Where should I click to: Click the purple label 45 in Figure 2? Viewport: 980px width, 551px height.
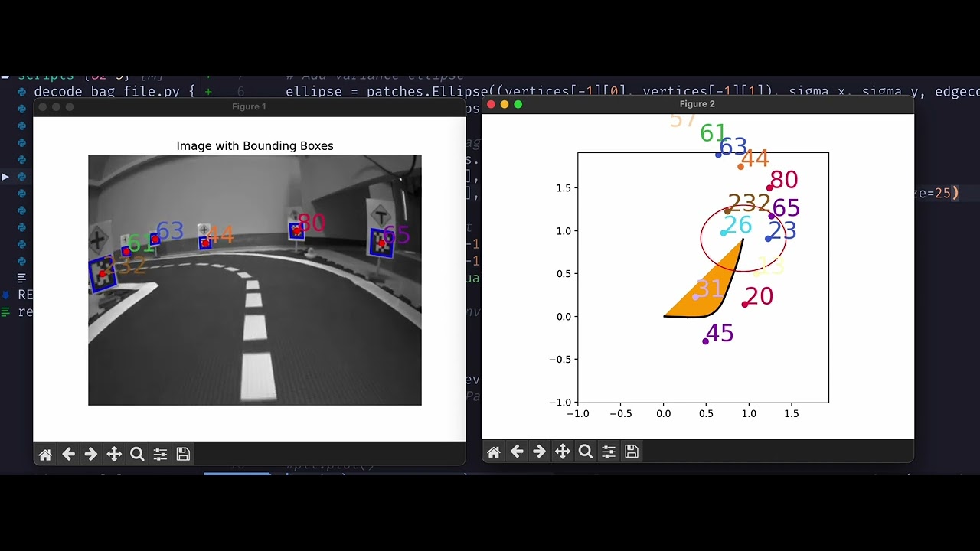tap(720, 333)
